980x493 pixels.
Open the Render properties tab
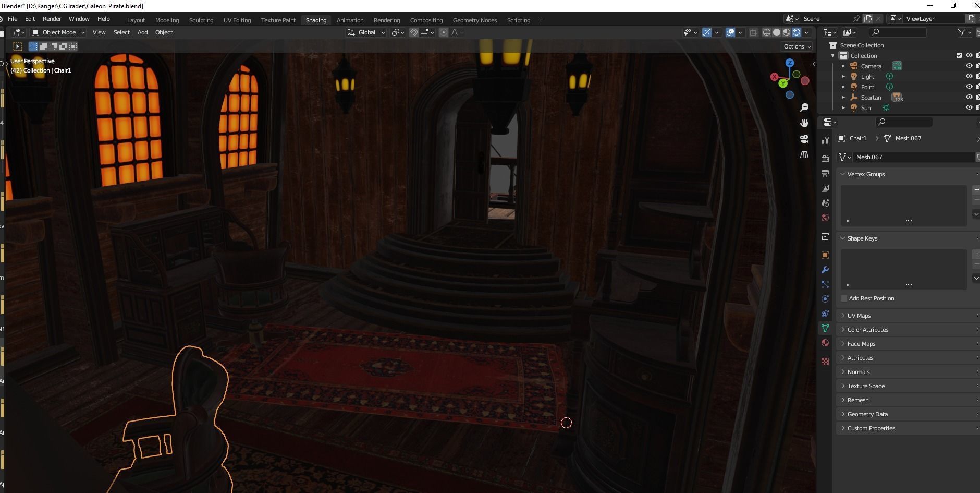coord(825,159)
